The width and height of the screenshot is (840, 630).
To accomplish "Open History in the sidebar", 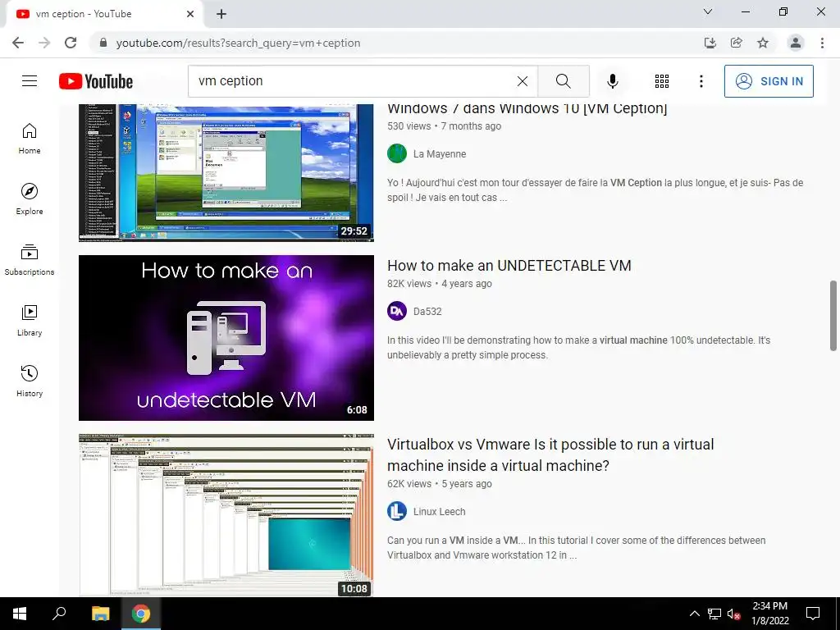I will point(30,381).
